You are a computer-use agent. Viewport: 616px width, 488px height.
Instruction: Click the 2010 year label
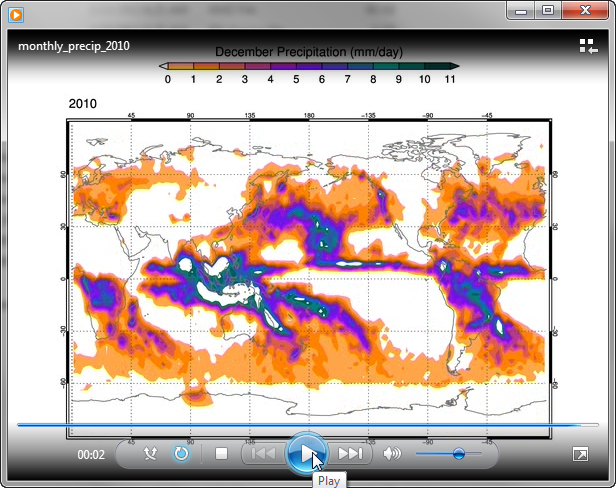pyautogui.click(x=83, y=104)
